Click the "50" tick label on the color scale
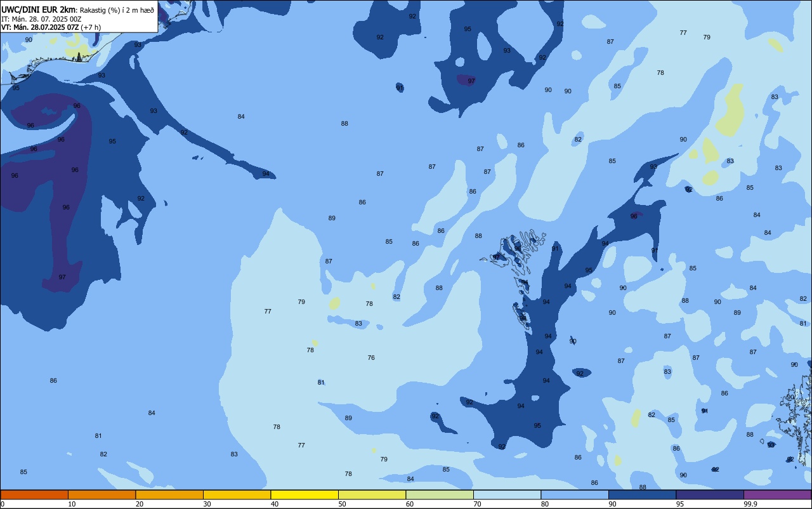812x509 pixels. click(x=342, y=504)
